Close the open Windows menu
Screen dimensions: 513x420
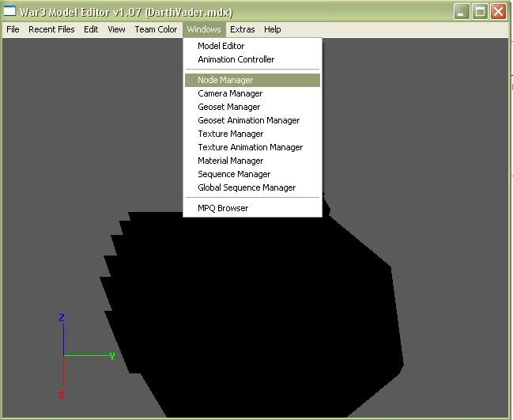(x=204, y=29)
